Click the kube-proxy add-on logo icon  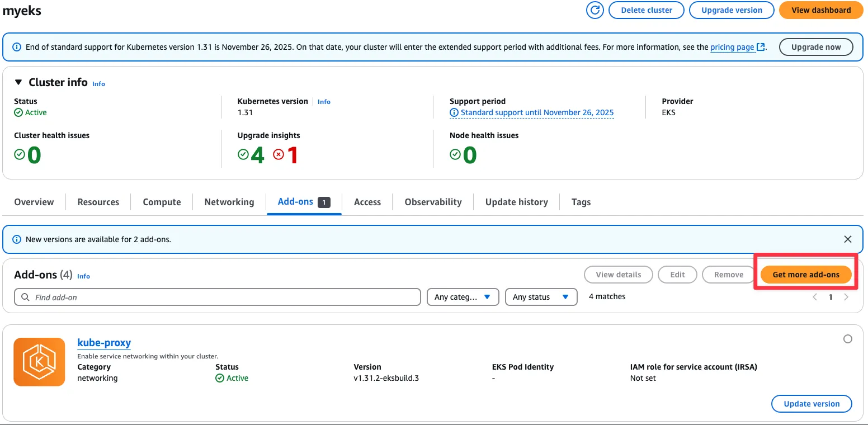(x=39, y=362)
